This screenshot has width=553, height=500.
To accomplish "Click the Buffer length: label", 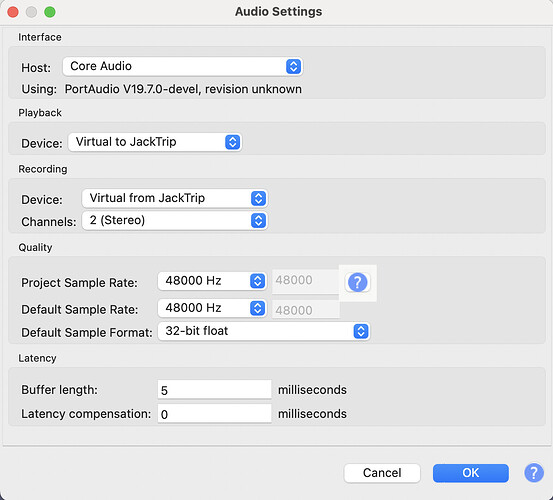I will 59,390.
